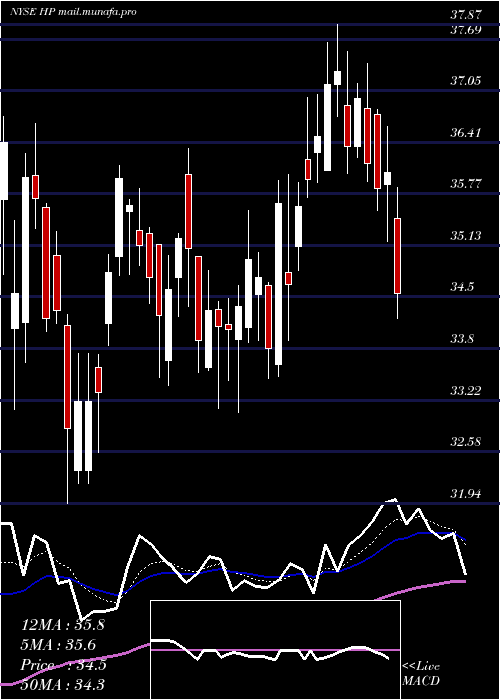Click the 5MA : 35.6 readout
The height and width of the screenshot is (700, 500).
click(x=58, y=645)
